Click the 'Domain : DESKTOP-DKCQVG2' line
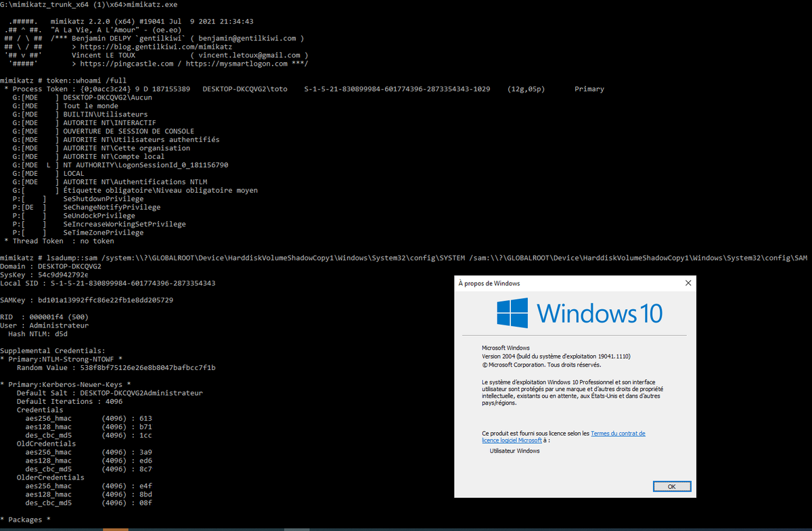Viewport: 812px width, 531px height. [51, 267]
